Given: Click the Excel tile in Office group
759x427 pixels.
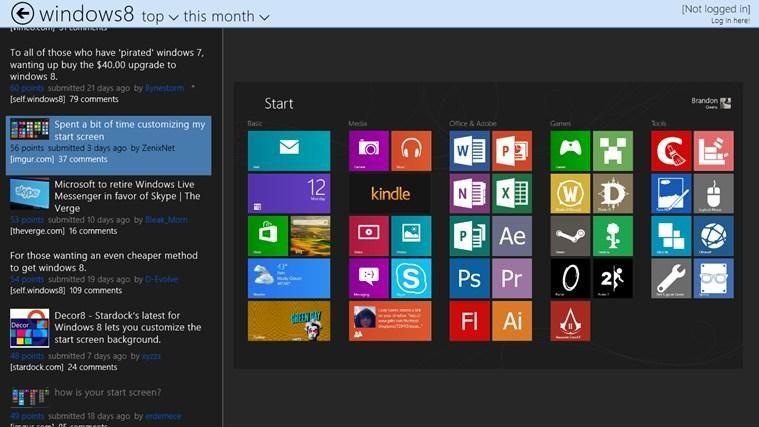Looking at the screenshot, I should pyautogui.click(x=511, y=193).
